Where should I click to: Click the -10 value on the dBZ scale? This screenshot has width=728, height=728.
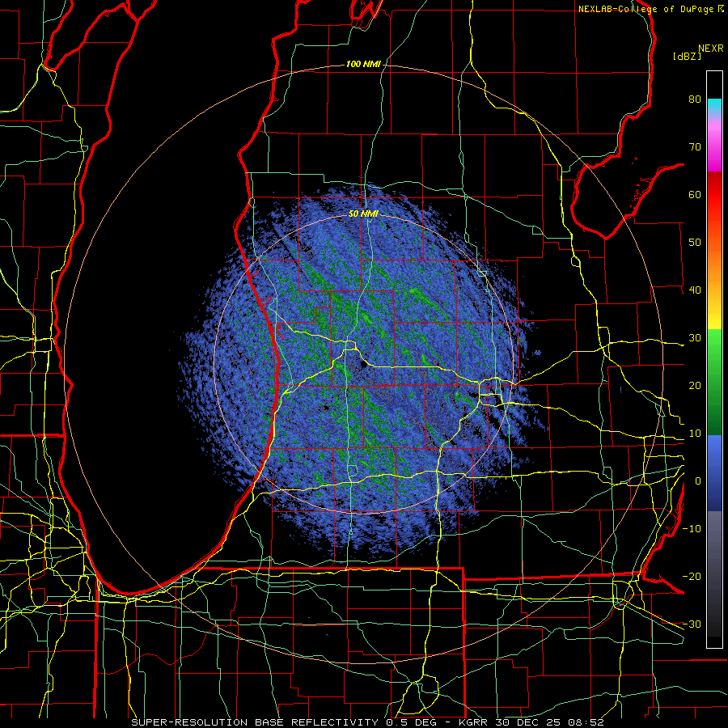pyautogui.click(x=692, y=529)
